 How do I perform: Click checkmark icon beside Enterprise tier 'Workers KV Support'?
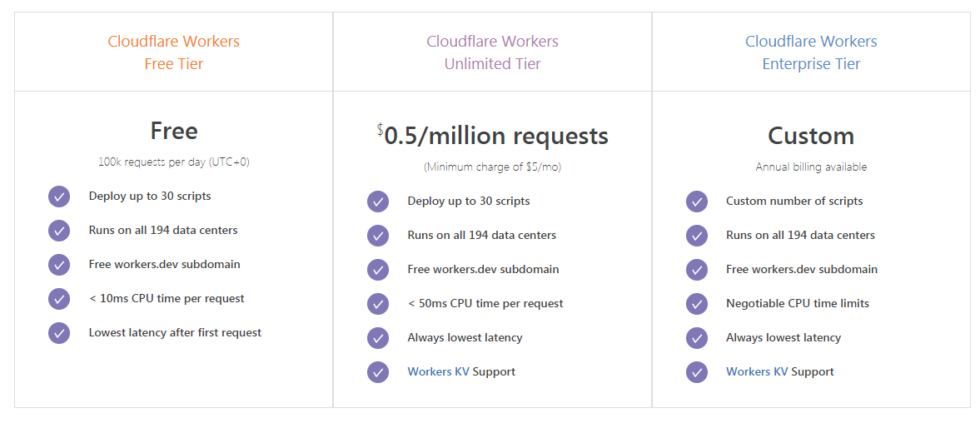[x=697, y=371]
